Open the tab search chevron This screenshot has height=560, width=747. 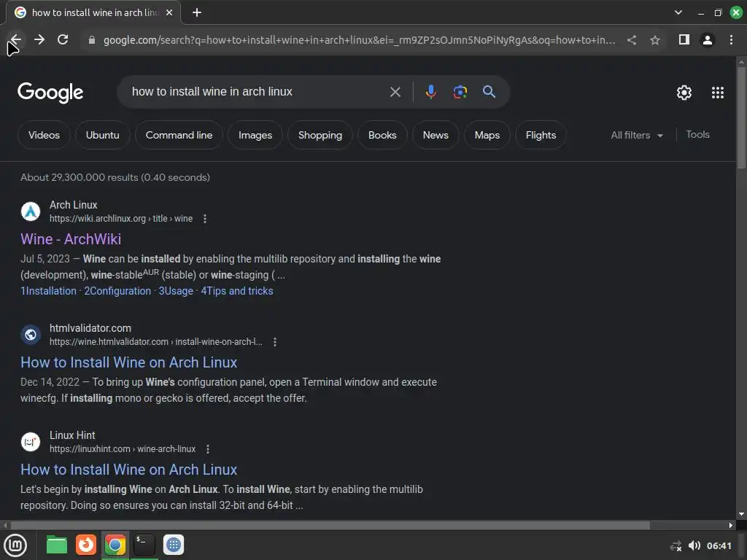(x=678, y=13)
